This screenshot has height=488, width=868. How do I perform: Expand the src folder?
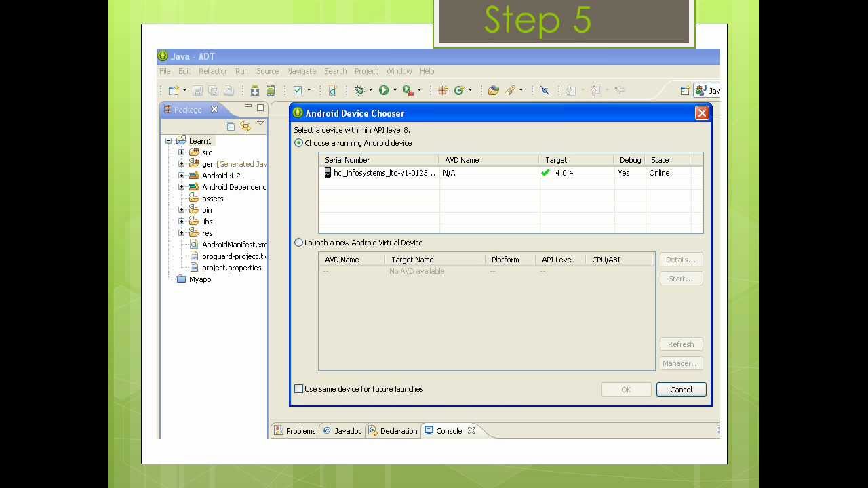181,152
